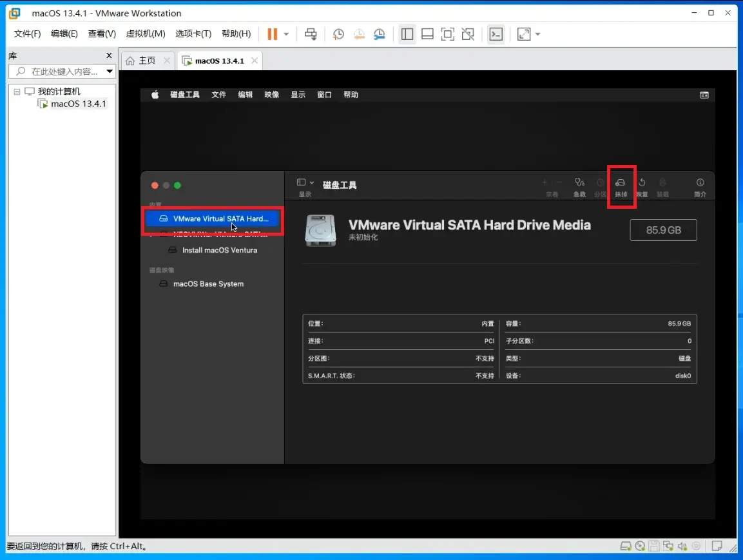This screenshot has height=560, width=743.
Task: Open the 查看(V) menu in VMware
Action: coord(102,34)
